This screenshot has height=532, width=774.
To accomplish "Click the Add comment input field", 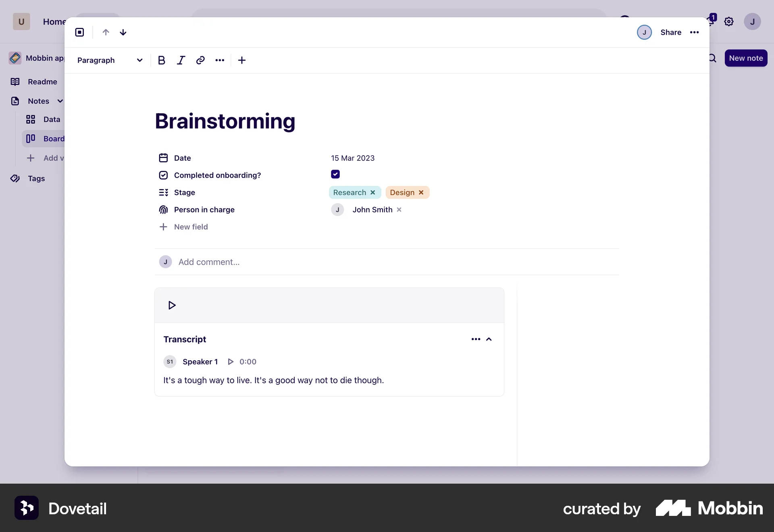I will coord(209,262).
